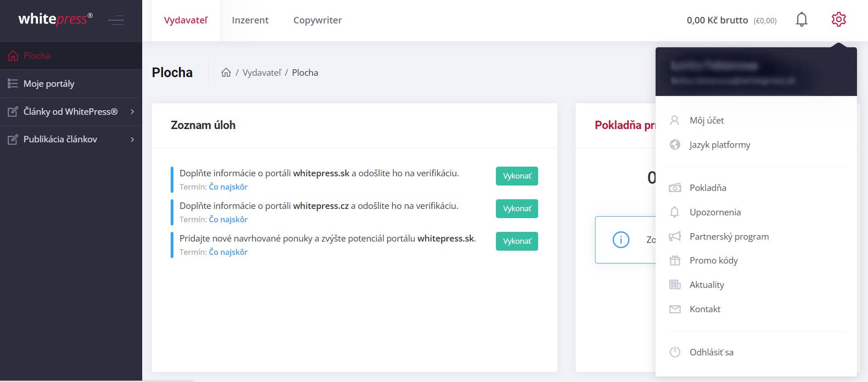This screenshot has width=868, height=382.
Task: Click the power icon beside Odhlásiť sa
Action: 675,352
